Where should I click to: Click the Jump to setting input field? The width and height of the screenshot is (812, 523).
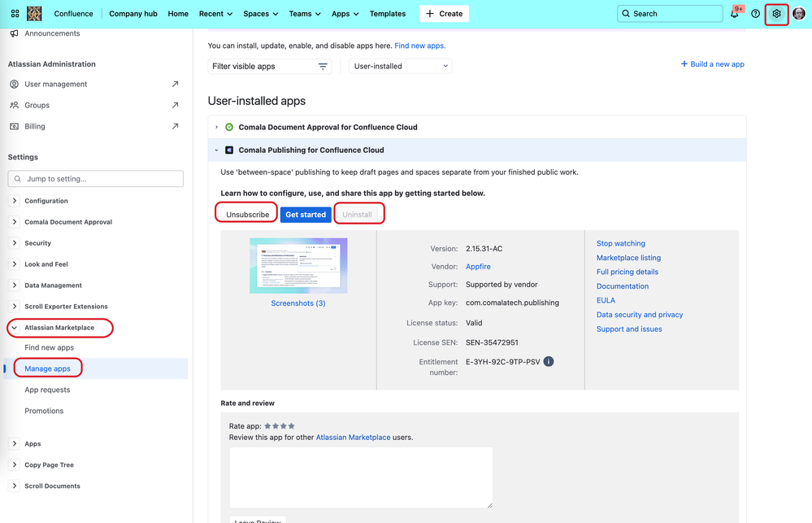(x=96, y=179)
